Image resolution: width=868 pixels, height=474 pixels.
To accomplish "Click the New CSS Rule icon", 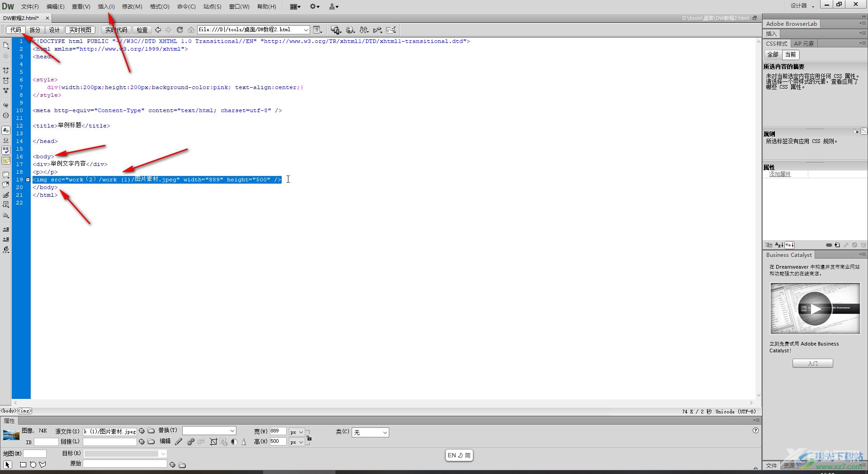I will 837,245.
